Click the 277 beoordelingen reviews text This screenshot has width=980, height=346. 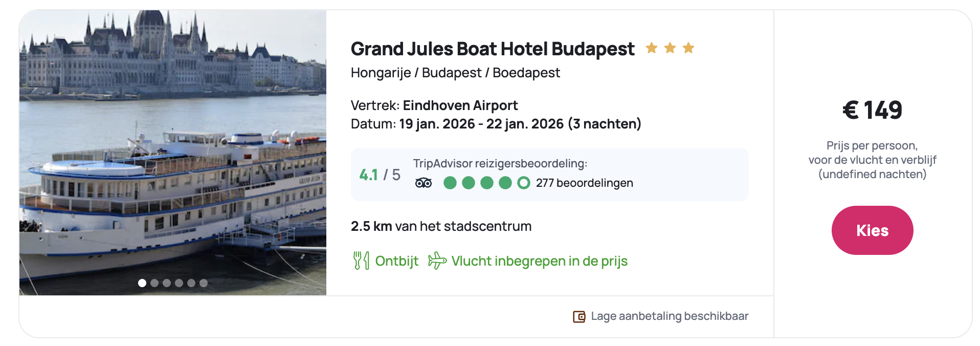pyautogui.click(x=584, y=183)
